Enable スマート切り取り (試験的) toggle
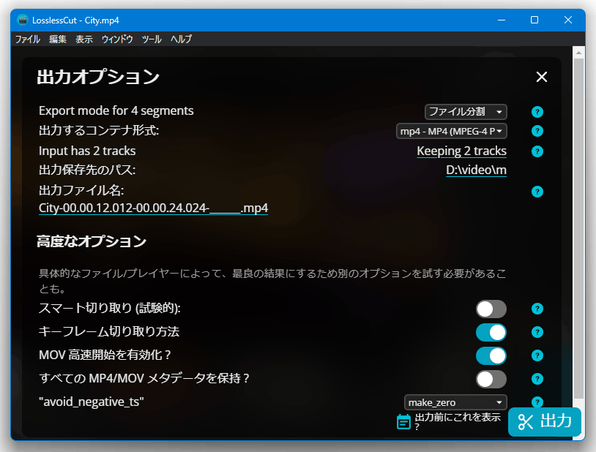Screen dimensions: 596x452 click(491, 309)
